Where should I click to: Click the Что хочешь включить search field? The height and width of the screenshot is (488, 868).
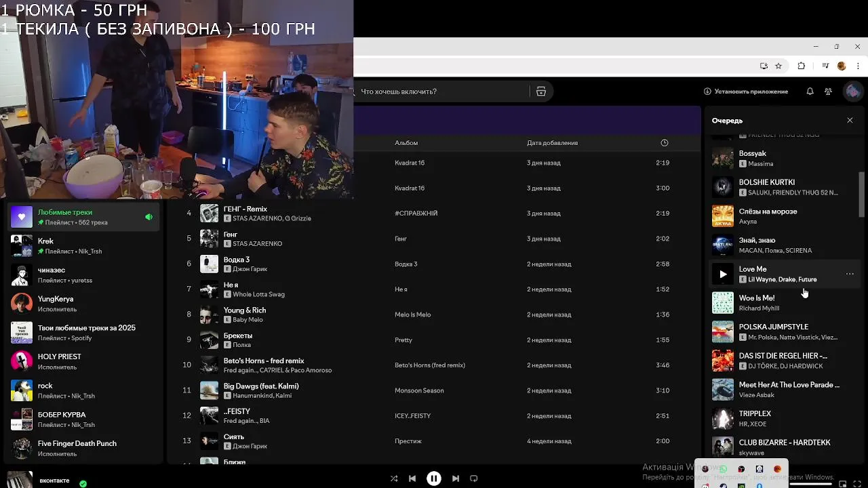(x=442, y=91)
